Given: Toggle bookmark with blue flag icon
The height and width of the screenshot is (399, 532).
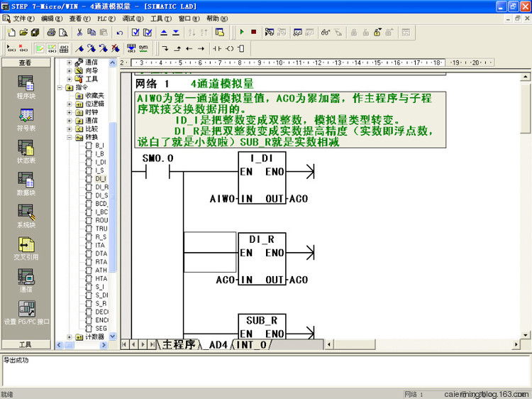Looking at the screenshot, I should 79,48.
